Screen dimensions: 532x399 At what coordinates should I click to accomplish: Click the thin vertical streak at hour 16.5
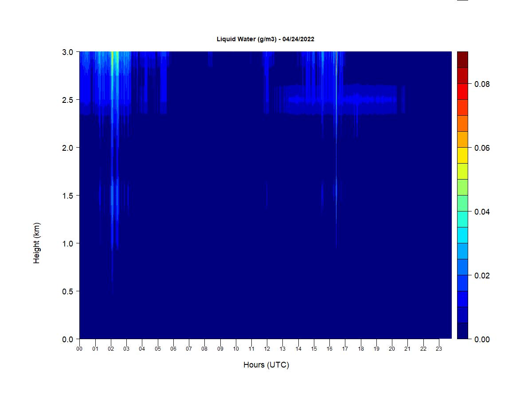tap(336, 151)
